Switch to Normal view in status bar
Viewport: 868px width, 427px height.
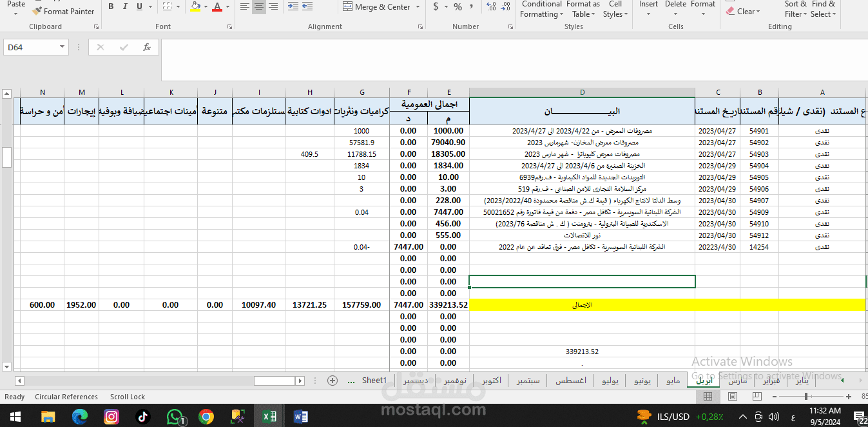(x=708, y=396)
